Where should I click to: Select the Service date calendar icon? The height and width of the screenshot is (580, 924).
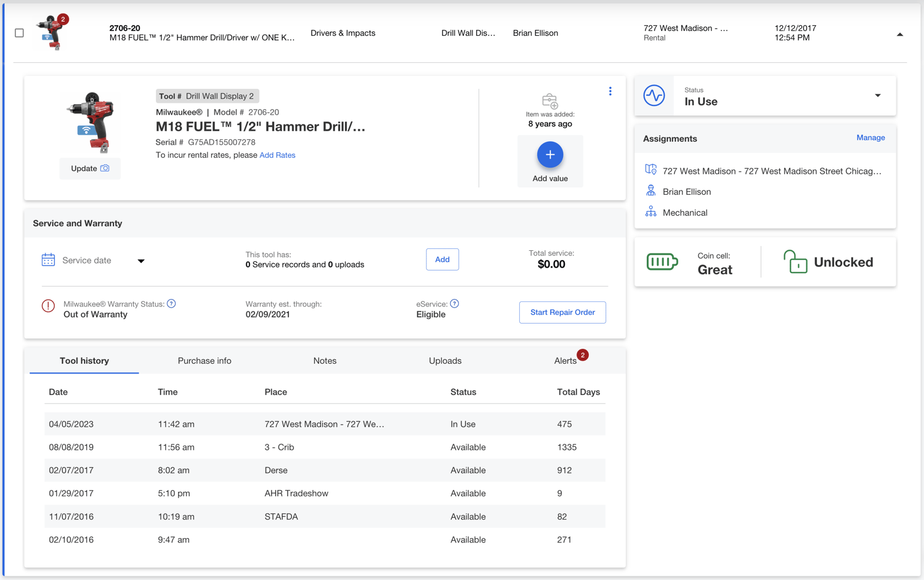coord(48,259)
